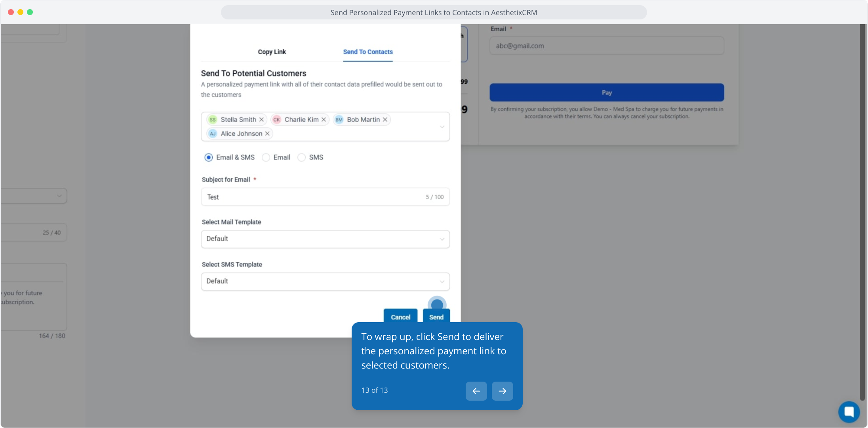
Task: Switch to Send To Contacts tab
Action: click(x=367, y=52)
